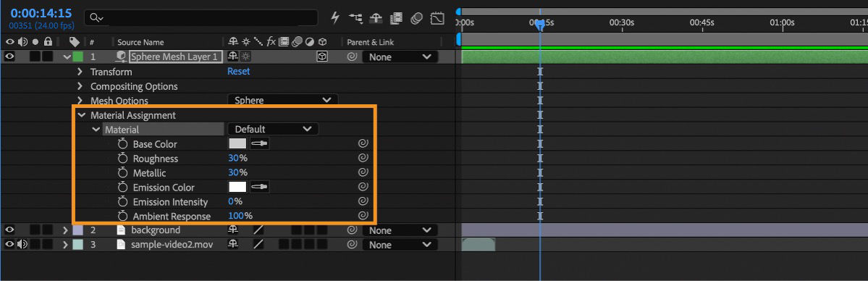The height and width of the screenshot is (281, 868).
Task: Select the Base Color eyedropper
Action: coord(259,143)
